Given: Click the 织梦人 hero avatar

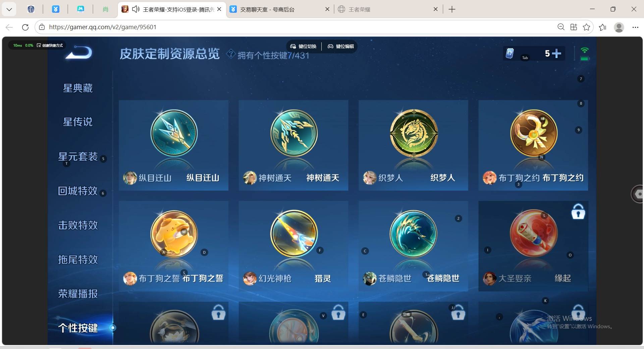Looking at the screenshot, I should click(x=370, y=178).
